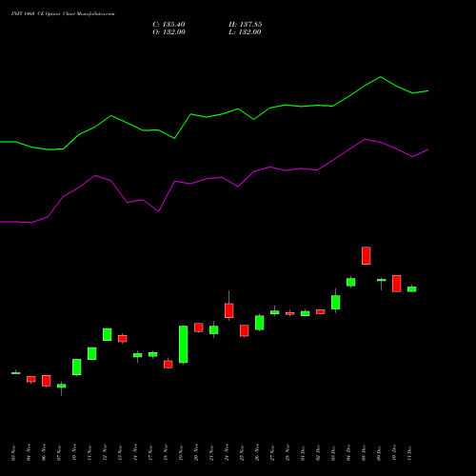476x476 pixels.
Task: Select the red candle on 06 Nov
Action: pyautogui.click(x=47, y=381)
